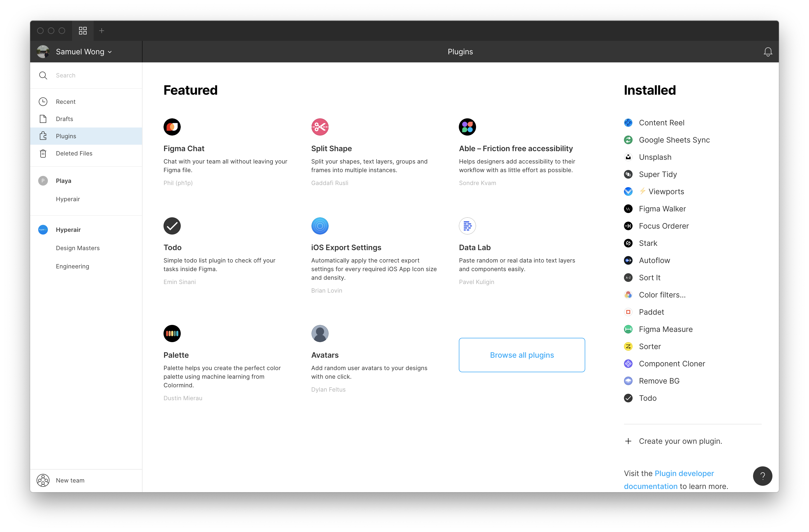
Task: Click Browse all plugins button
Action: [522, 354]
